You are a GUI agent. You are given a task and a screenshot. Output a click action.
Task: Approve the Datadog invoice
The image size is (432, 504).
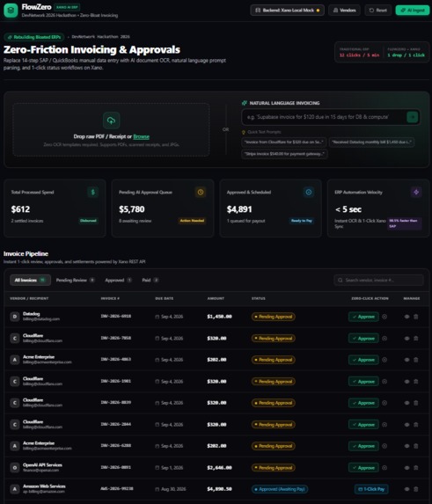363,317
